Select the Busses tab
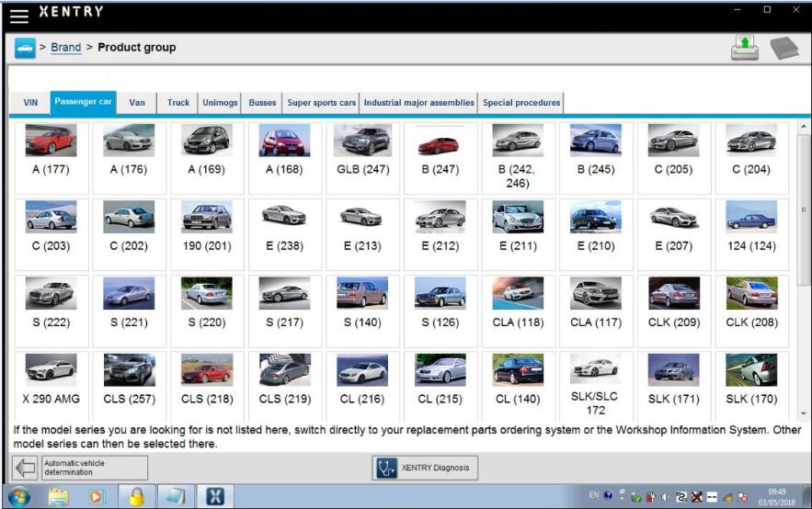The height and width of the screenshot is (509, 812). 262,102
